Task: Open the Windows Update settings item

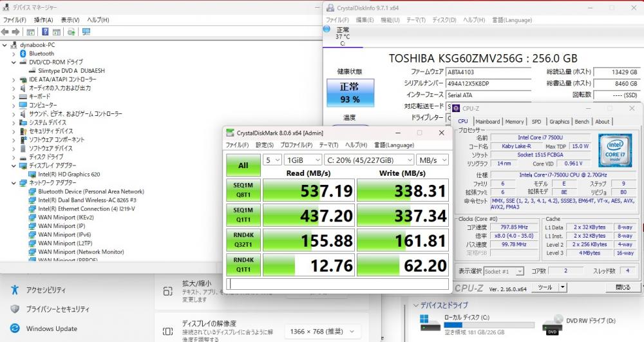Action: (51, 329)
